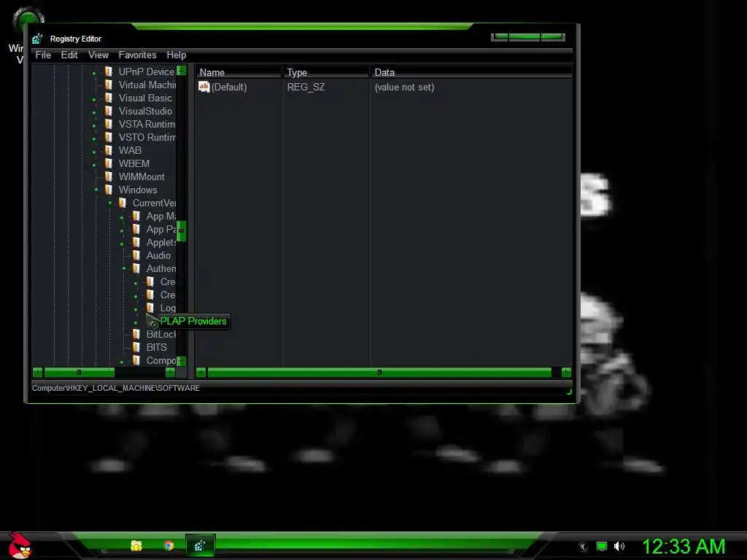Select the BitLocker folder icon

[136, 334]
